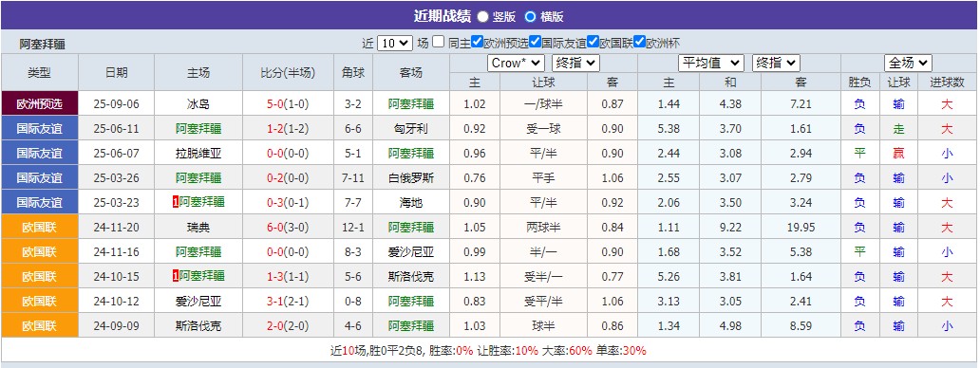Click the 赢 handicap result in 25-06-07 row
This screenshot has height=368, width=980.
[x=898, y=154]
